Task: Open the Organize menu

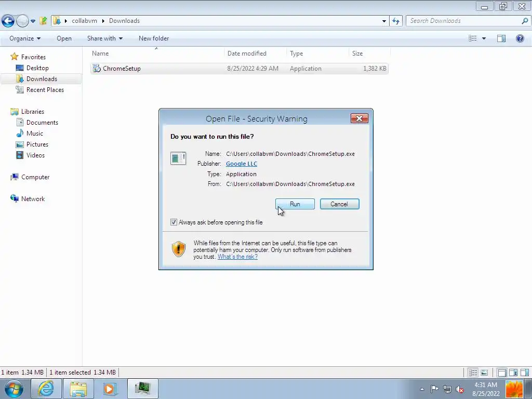Action: pos(25,38)
